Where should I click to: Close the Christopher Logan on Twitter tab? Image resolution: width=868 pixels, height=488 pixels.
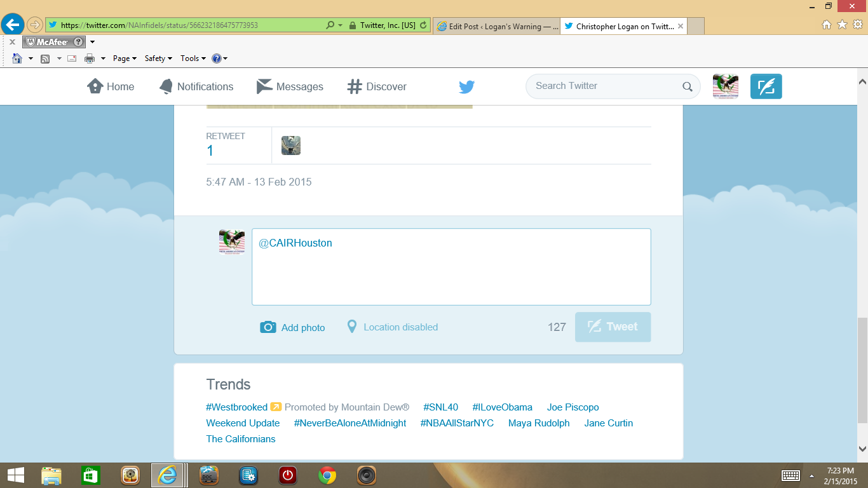(x=681, y=26)
